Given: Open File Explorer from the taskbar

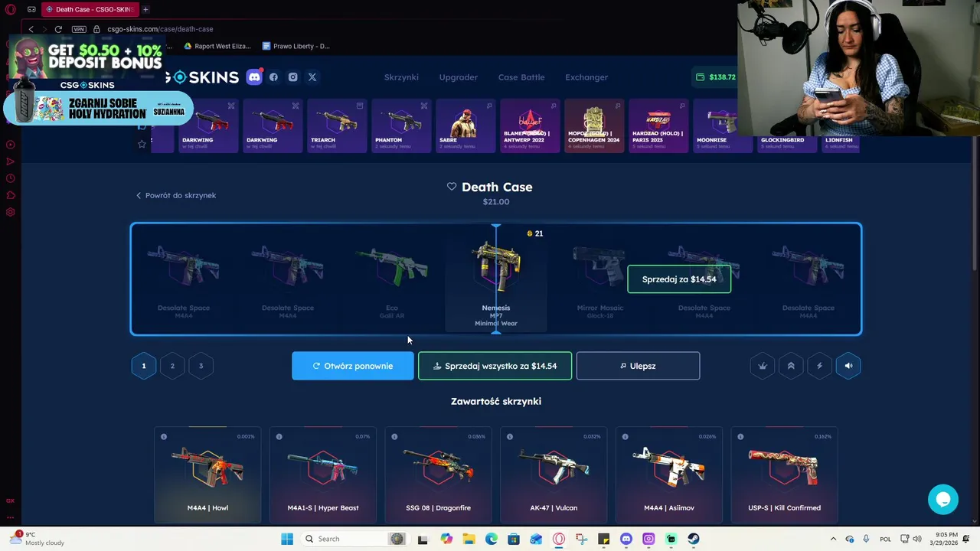Looking at the screenshot, I should pos(469,539).
